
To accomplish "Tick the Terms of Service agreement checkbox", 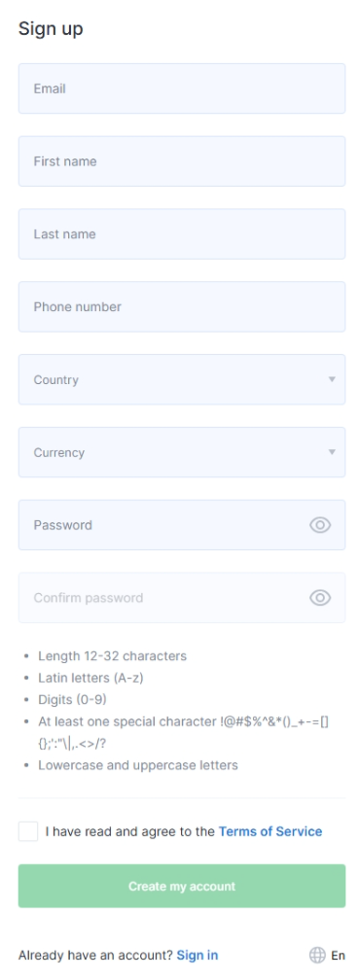I will click(28, 831).
